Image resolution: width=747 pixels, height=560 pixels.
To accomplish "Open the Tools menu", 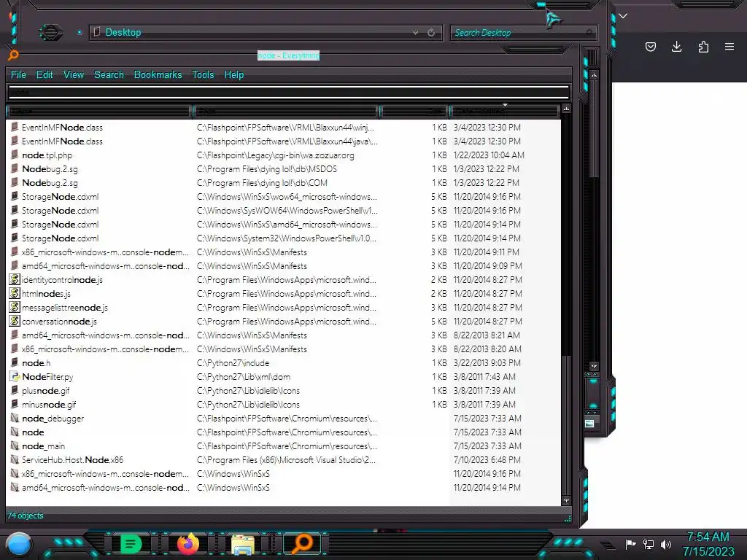I will coord(203,75).
